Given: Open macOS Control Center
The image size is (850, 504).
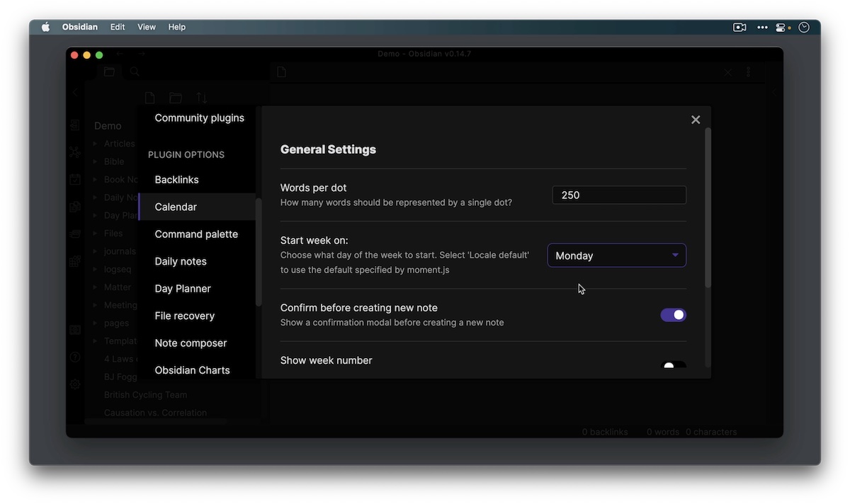Looking at the screenshot, I should pos(782,27).
